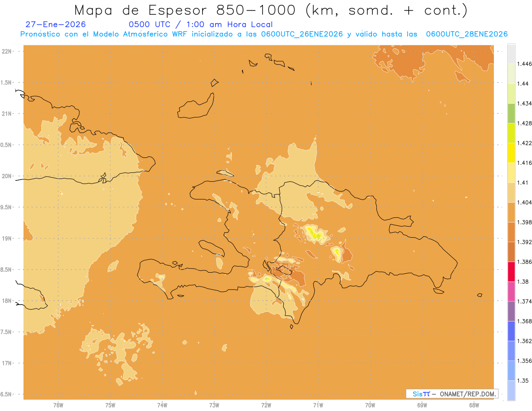Click the legend value '1.446'

[x=524, y=64]
